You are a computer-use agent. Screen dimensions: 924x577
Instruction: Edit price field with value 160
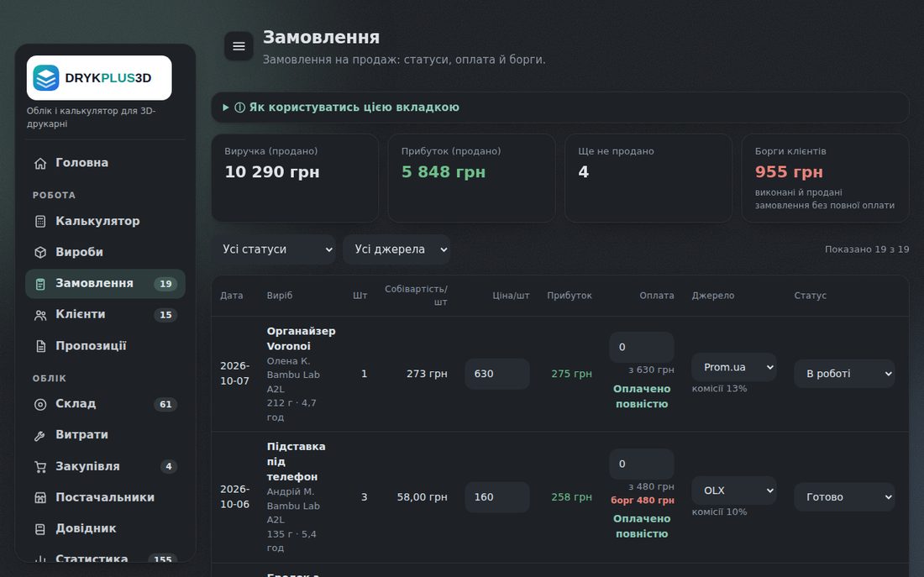497,497
